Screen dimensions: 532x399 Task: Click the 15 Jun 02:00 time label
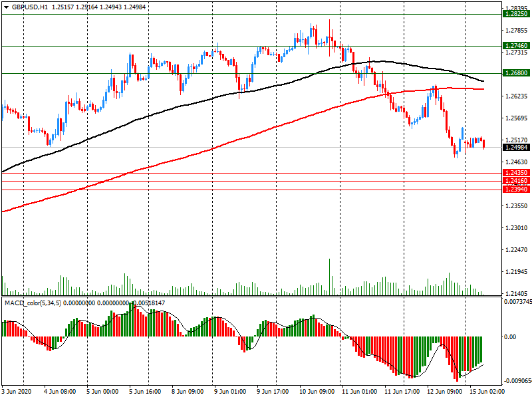tap(487, 392)
